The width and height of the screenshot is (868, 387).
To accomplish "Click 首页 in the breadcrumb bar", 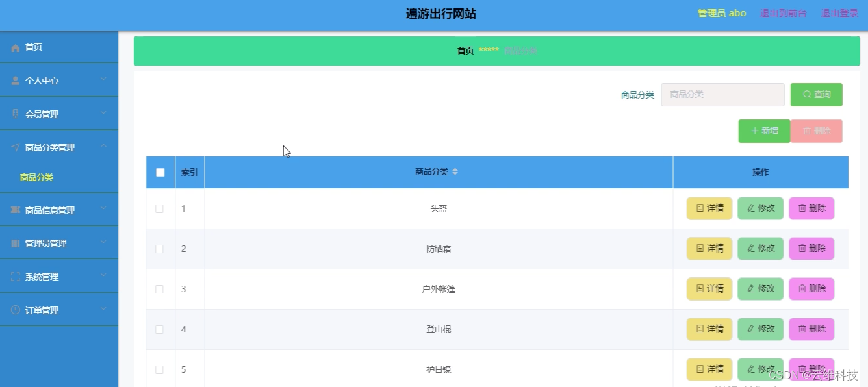I will coord(466,51).
